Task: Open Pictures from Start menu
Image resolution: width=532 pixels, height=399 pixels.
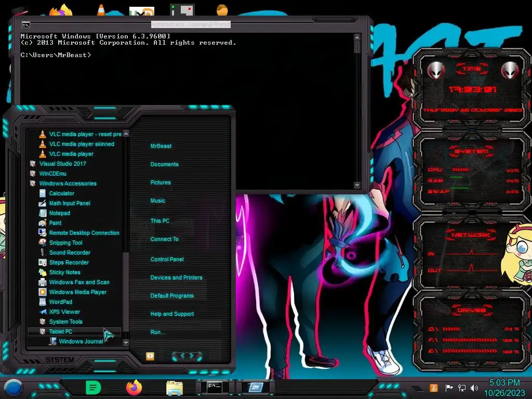Action: [x=161, y=182]
